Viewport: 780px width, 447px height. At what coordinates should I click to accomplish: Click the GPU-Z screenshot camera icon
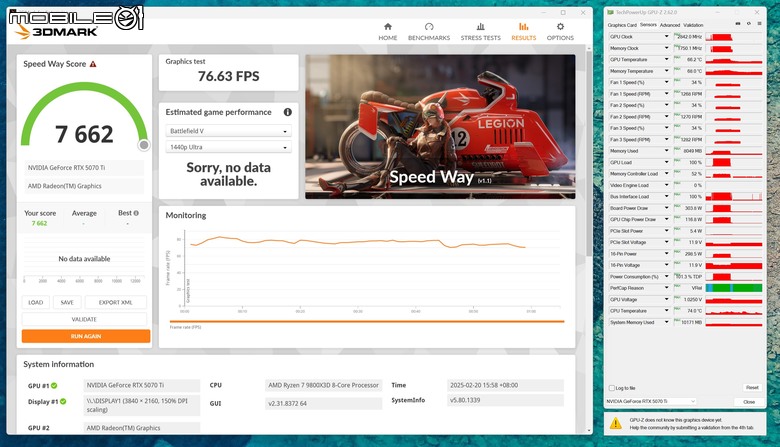point(738,24)
